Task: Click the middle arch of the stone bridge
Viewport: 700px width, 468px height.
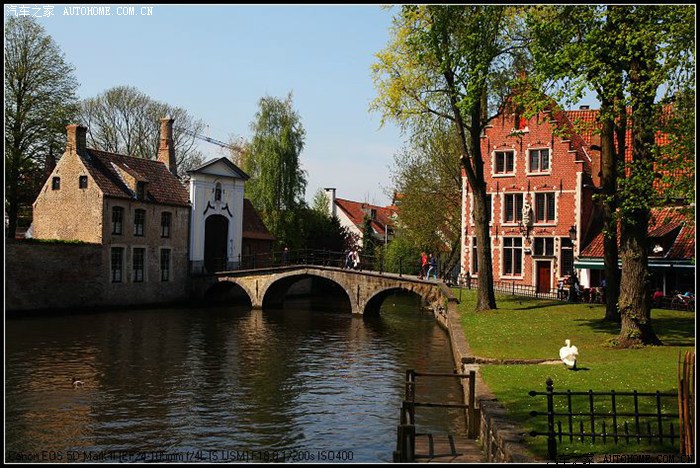Action: point(305,291)
